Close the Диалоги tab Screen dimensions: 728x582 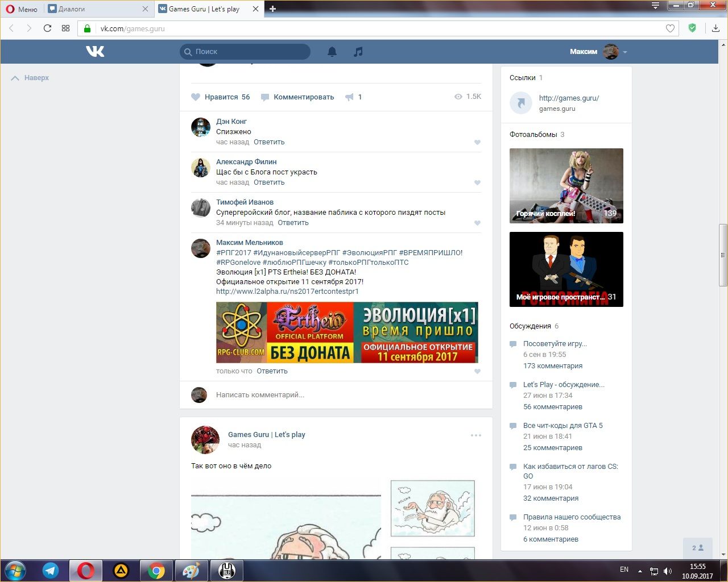coord(145,9)
